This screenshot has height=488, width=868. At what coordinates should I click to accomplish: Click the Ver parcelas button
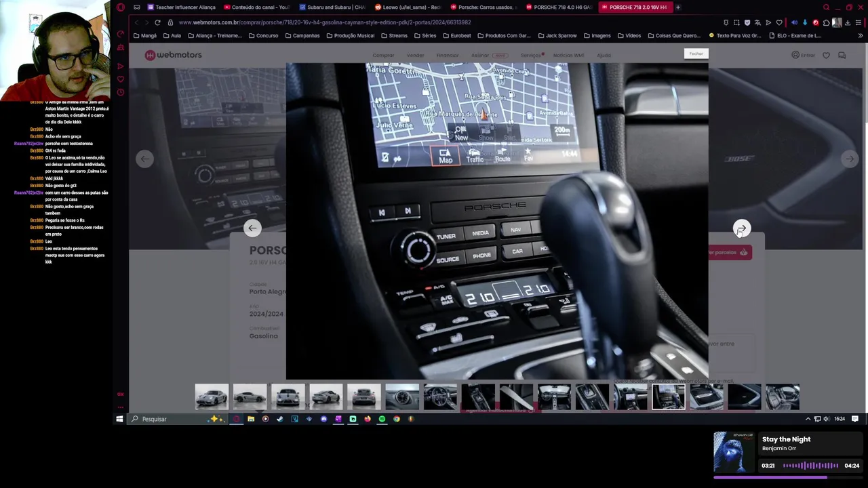(730, 252)
